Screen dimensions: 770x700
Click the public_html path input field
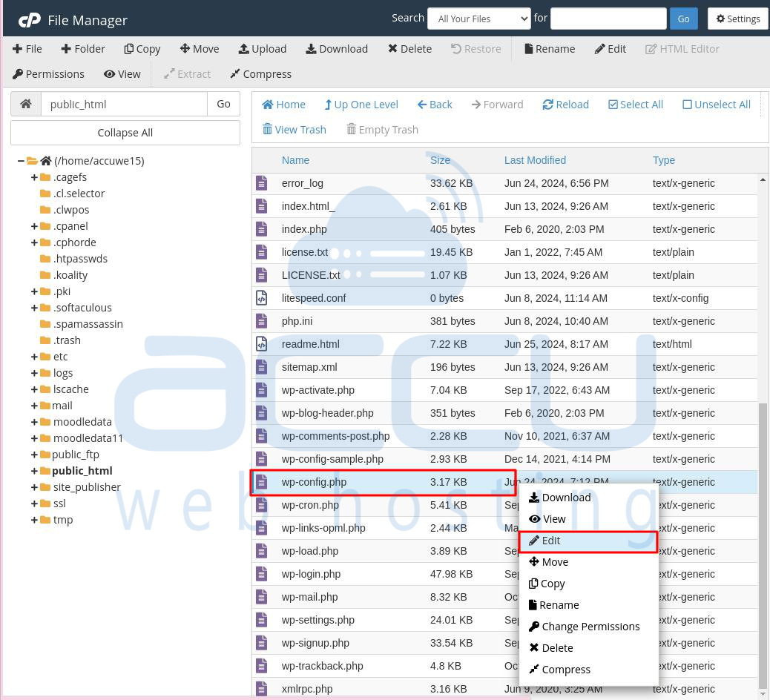coord(124,104)
